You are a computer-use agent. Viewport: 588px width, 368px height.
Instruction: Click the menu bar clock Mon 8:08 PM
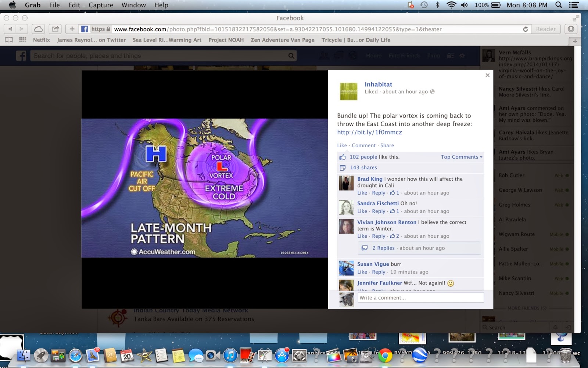(527, 5)
